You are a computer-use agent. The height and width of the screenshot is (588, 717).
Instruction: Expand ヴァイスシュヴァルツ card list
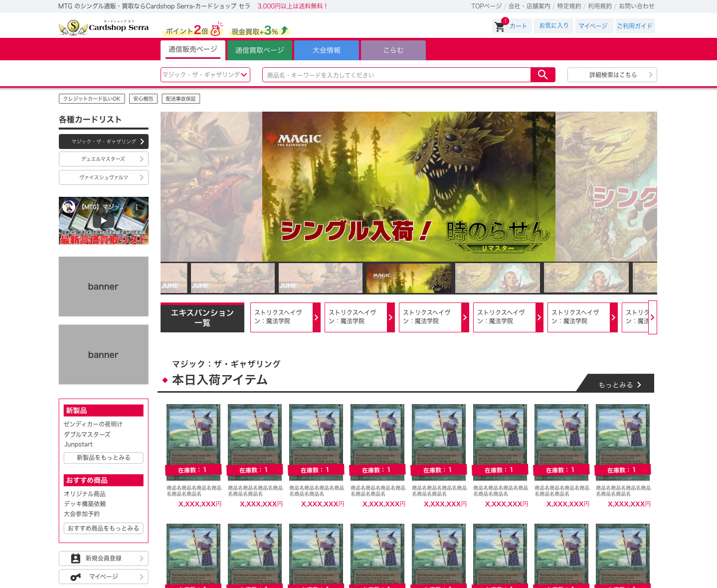(x=104, y=177)
